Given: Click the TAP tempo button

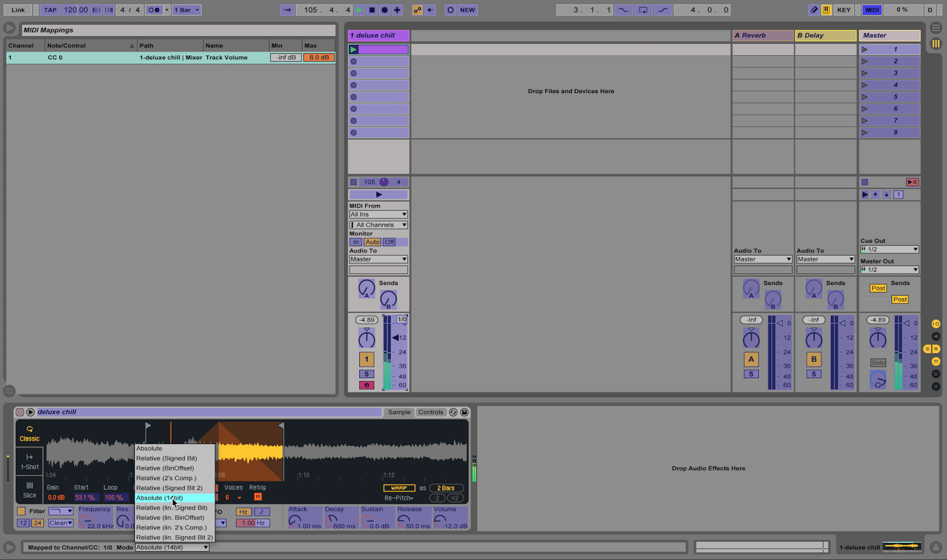Looking at the screenshot, I should [x=50, y=9].
